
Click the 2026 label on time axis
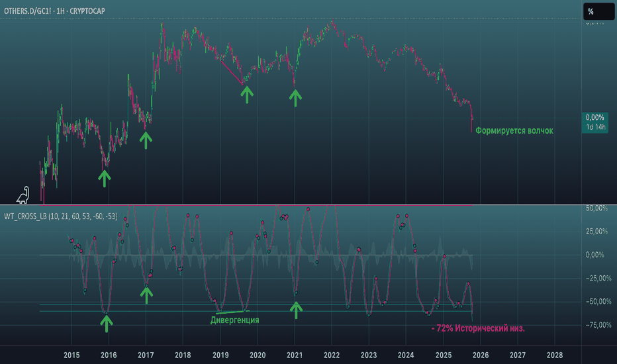(481, 355)
